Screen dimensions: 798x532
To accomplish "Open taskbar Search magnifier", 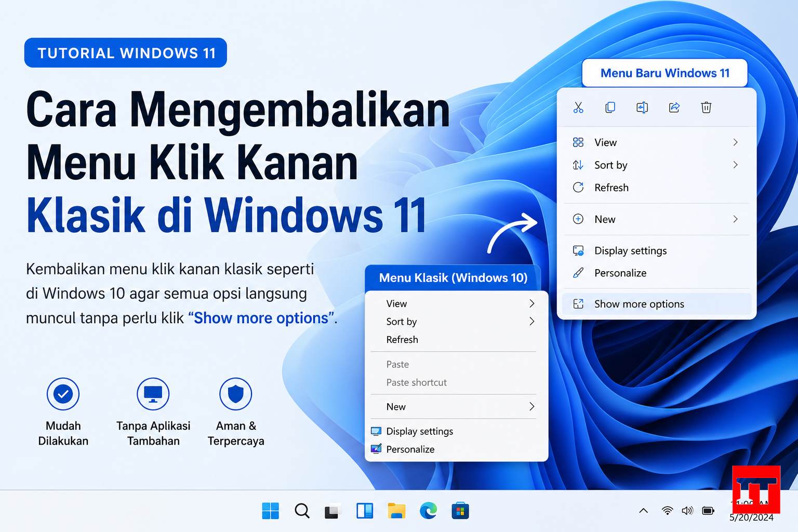I will point(302,511).
